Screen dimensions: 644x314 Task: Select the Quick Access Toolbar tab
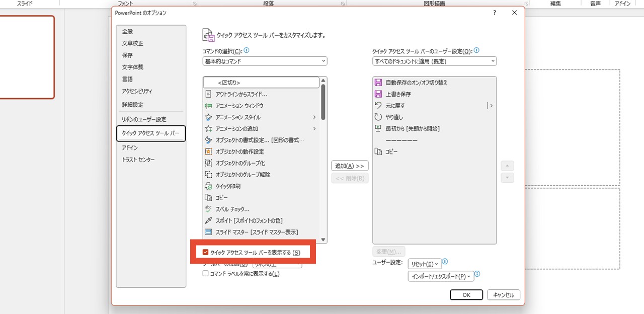(x=151, y=133)
